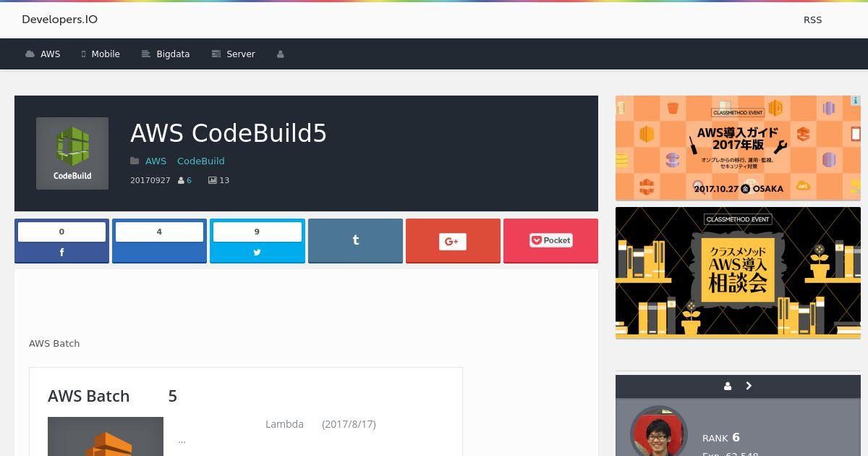Click the share button showing count 4
This screenshot has height=456, width=868.
pos(159,241)
